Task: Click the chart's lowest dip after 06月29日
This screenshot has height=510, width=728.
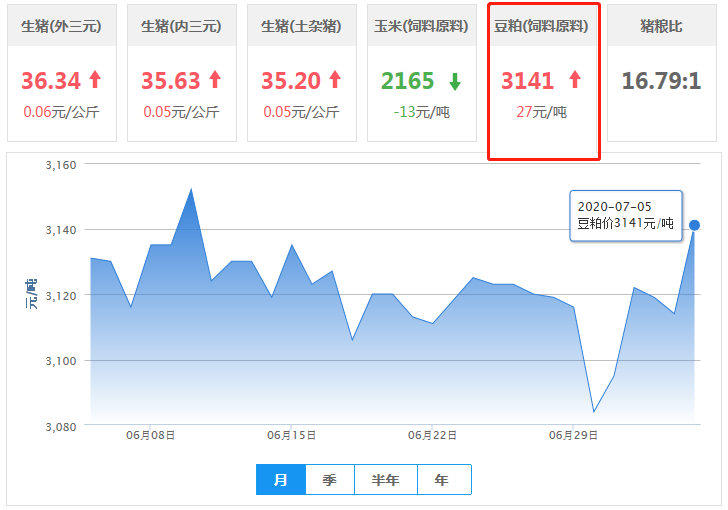Action: 594,411
